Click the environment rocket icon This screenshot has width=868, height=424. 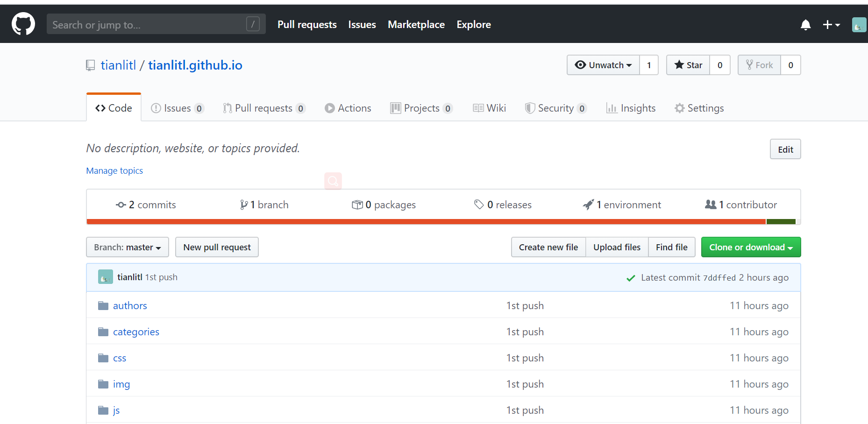point(588,205)
